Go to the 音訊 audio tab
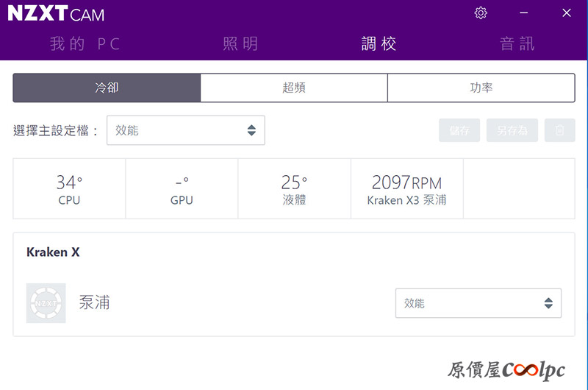Viewport: 588px width, 390px height. (517, 43)
